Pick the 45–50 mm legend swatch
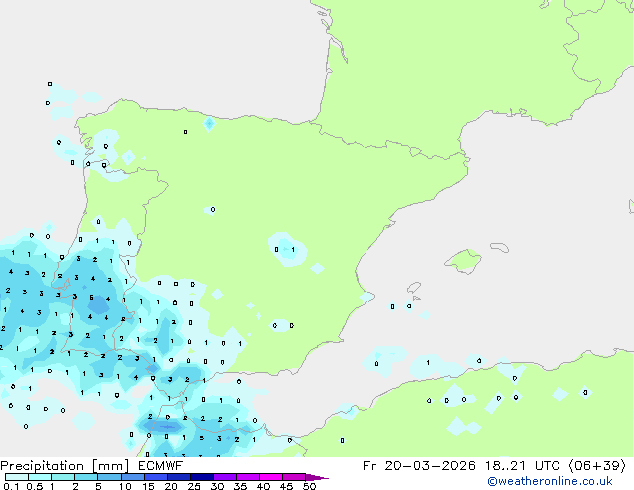 pyautogui.click(x=294, y=477)
